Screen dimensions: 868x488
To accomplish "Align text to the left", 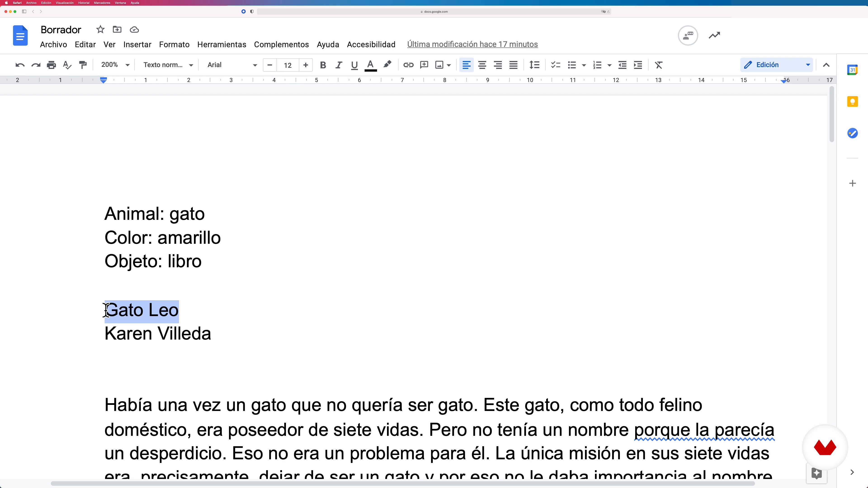I will (466, 65).
